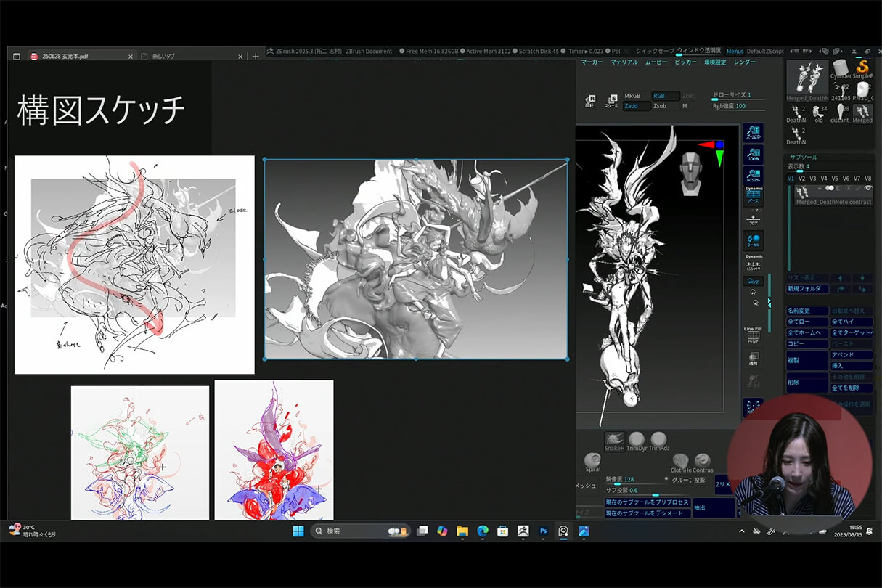Click the Zoom 2D view icon
The image size is (882, 588).
click(x=753, y=133)
